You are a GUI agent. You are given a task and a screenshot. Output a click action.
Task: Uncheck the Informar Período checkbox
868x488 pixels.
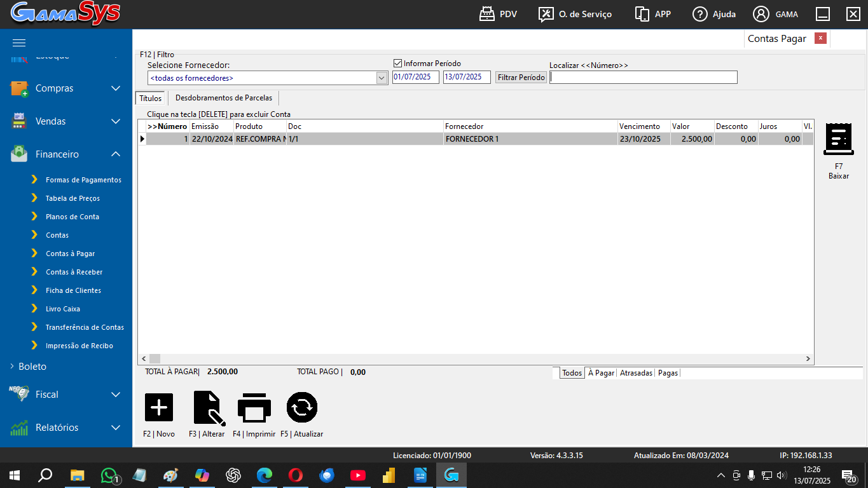pyautogui.click(x=398, y=64)
